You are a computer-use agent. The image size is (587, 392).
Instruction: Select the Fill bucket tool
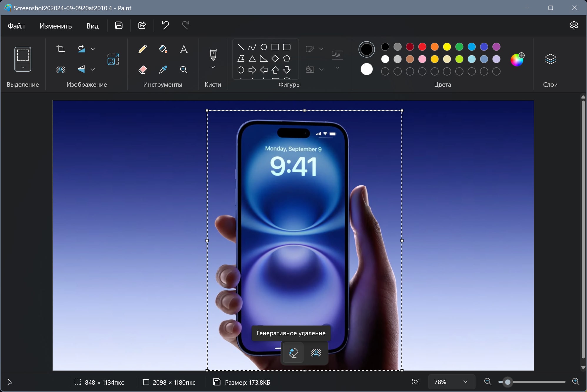[163, 49]
